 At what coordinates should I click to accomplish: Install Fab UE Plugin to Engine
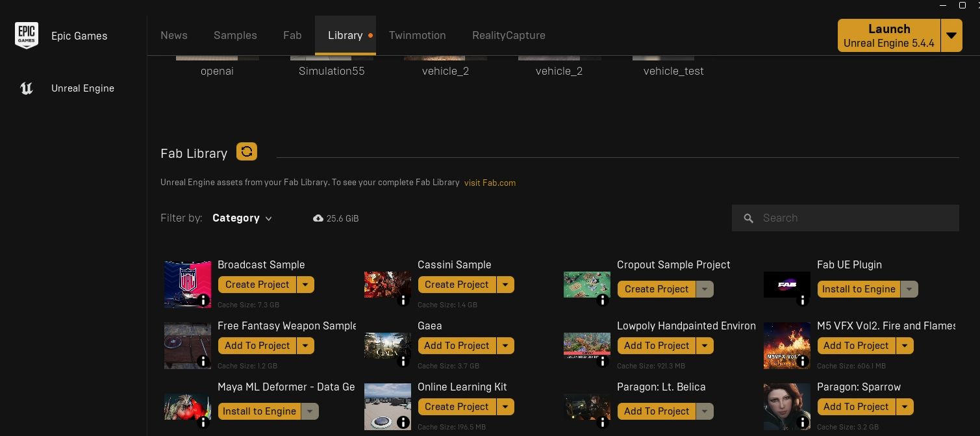click(859, 289)
